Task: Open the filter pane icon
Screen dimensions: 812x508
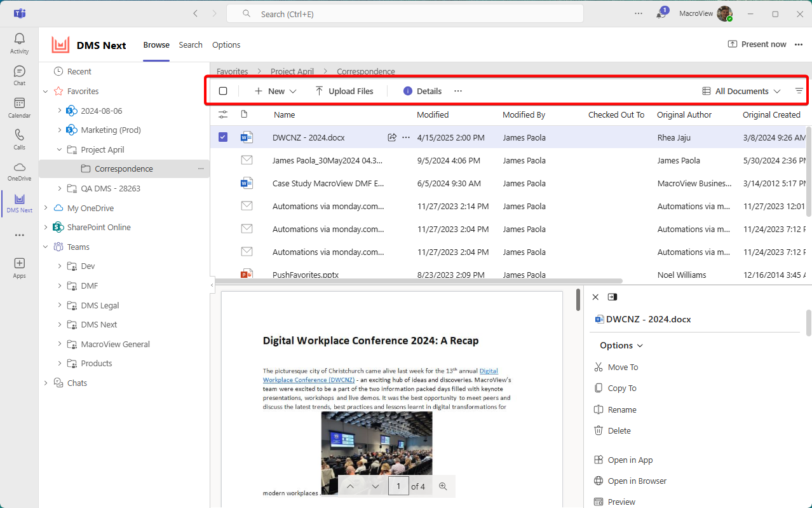Action: coord(799,91)
